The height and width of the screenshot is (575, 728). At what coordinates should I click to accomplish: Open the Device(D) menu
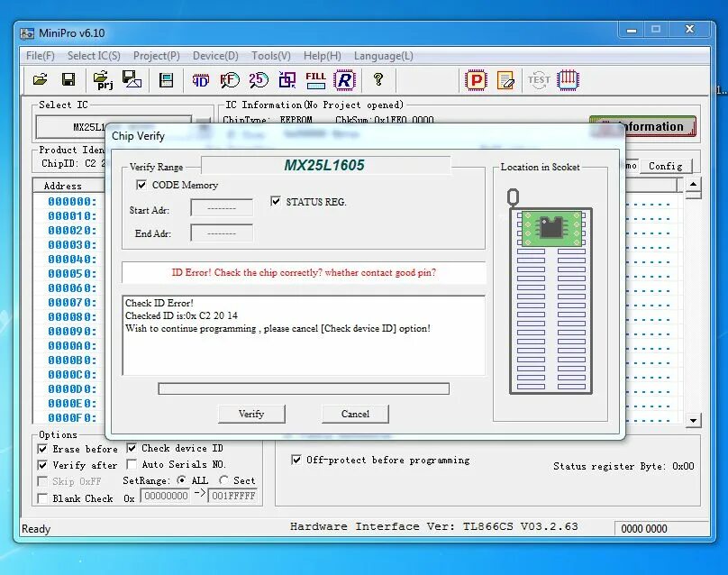[x=215, y=56]
